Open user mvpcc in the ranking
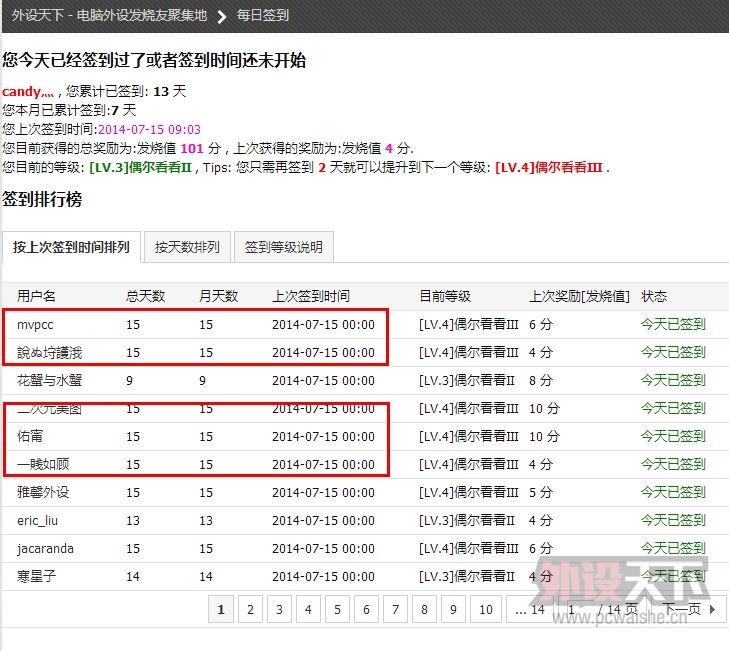Screen dimensions: 729x651 coord(35,325)
